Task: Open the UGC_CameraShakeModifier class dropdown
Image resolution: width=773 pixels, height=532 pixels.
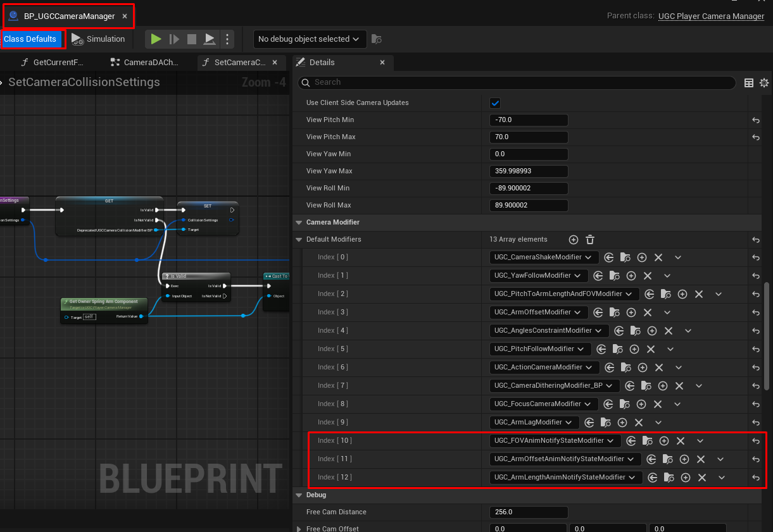Action: (544, 257)
